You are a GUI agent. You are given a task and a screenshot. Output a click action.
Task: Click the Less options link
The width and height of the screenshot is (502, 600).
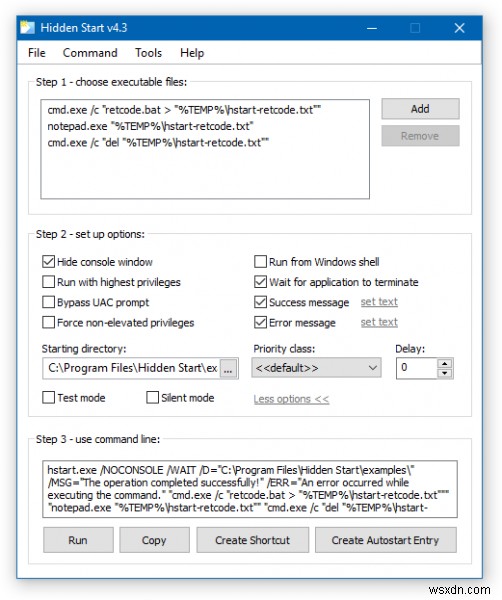(291, 399)
